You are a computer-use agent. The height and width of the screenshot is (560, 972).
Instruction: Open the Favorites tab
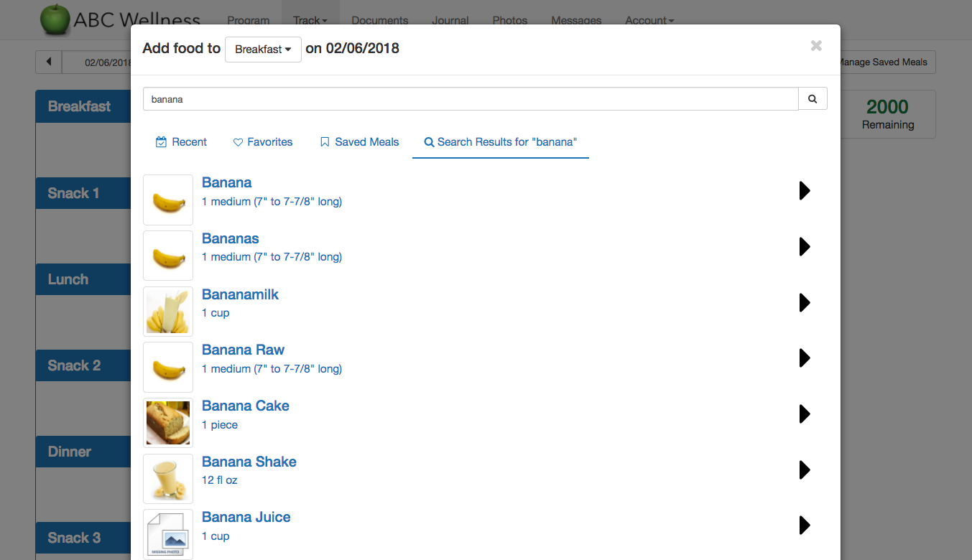263,142
